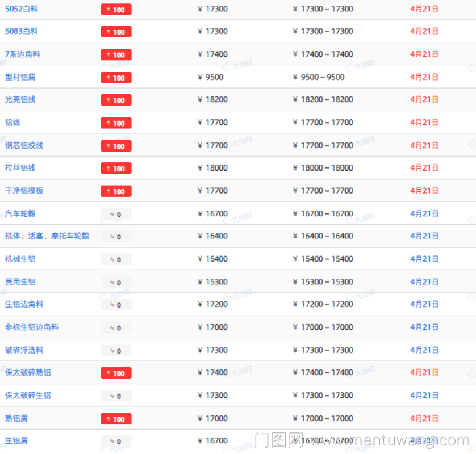The width and height of the screenshot is (476, 454).
Task: Open the 7系边角料 price entry
Action: [23, 54]
